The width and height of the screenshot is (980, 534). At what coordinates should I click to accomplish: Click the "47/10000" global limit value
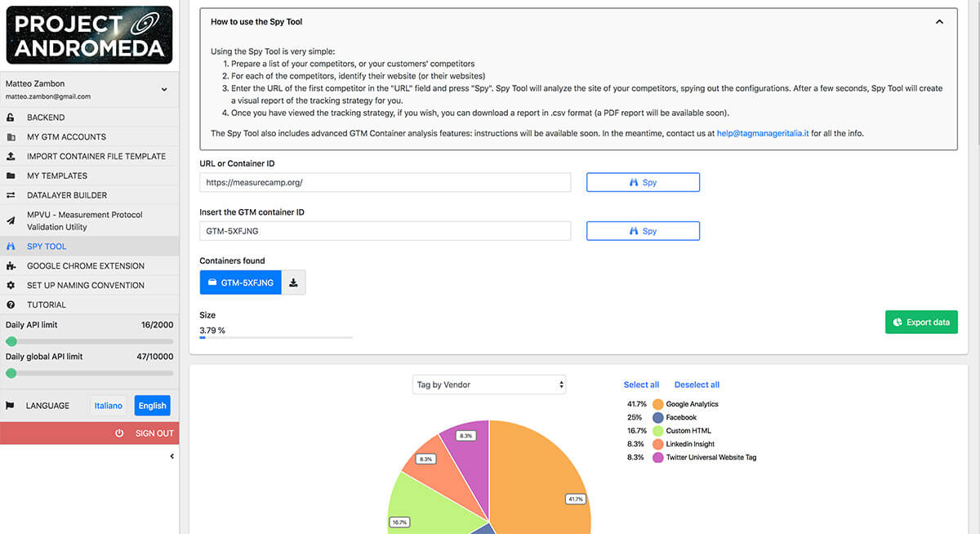coord(155,357)
